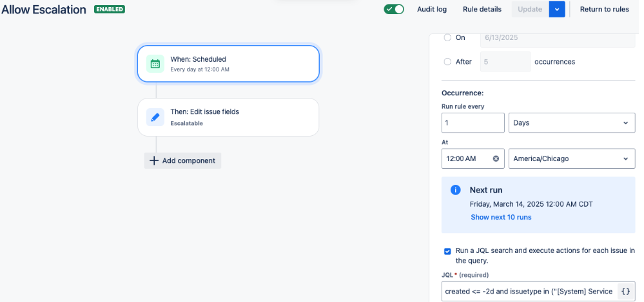Click the green calendar Scheduled trigger icon
644x302 pixels.
[155, 64]
